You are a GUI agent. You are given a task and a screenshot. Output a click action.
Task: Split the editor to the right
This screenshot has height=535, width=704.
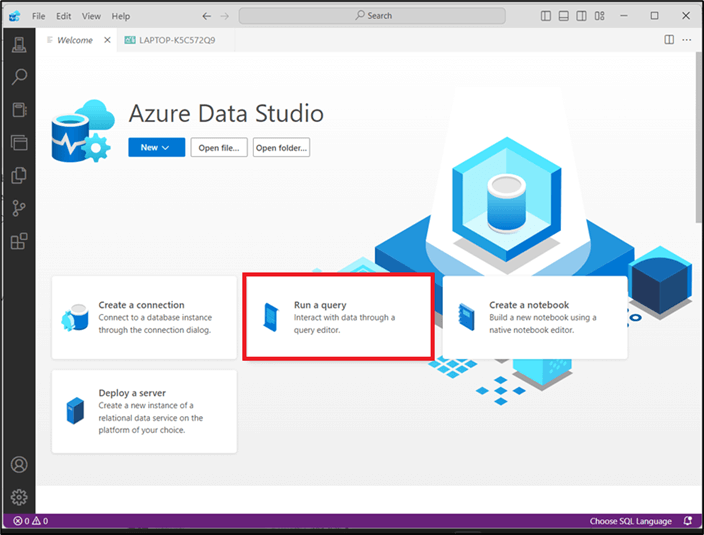669,40
